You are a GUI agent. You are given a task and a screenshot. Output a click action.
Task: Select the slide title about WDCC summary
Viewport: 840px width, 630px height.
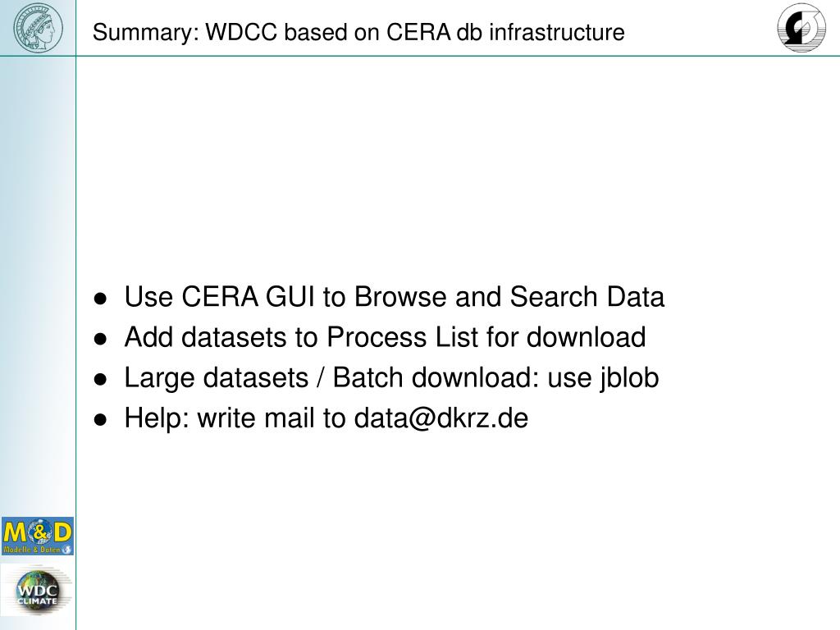click(358, 32)
